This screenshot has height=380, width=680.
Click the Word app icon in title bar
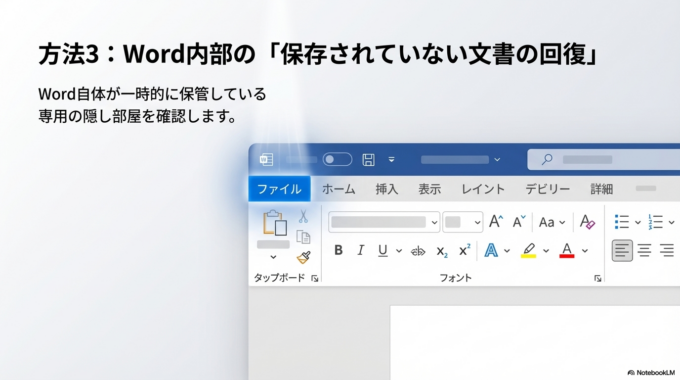pos(266,160)
